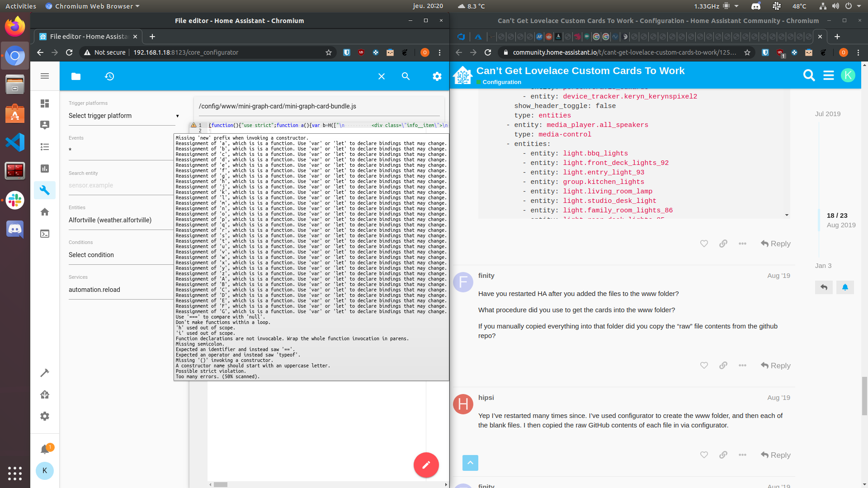The height and width of the screenshot is (488, 868).
Task: Close the current file in File editor
Action: point(382,76)
